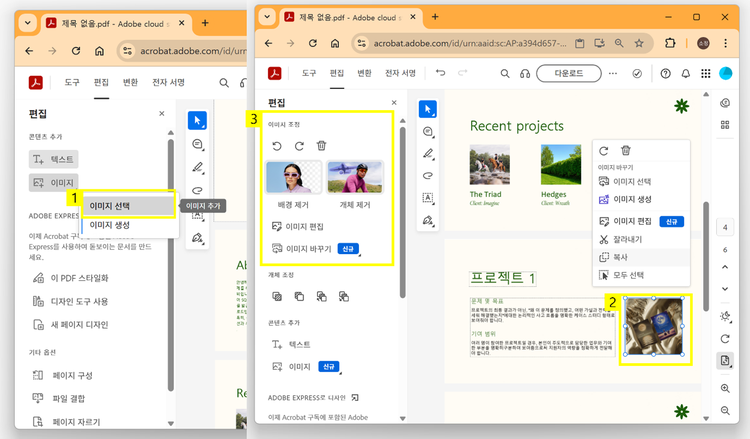The width and height of the screenshot is (750, 439).
Task: Select the arrow tool in left window
Action: [x=197, y=121]
